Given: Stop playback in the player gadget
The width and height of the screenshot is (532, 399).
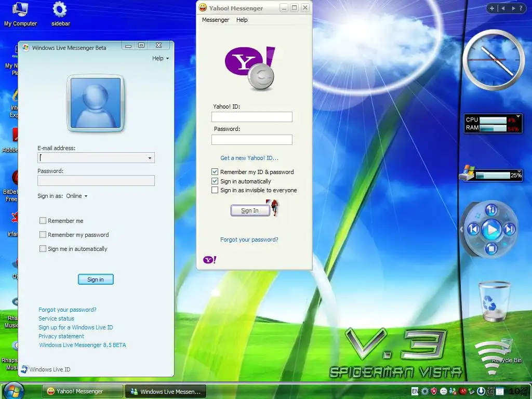Looking at the screenshot, I should 490,249.
